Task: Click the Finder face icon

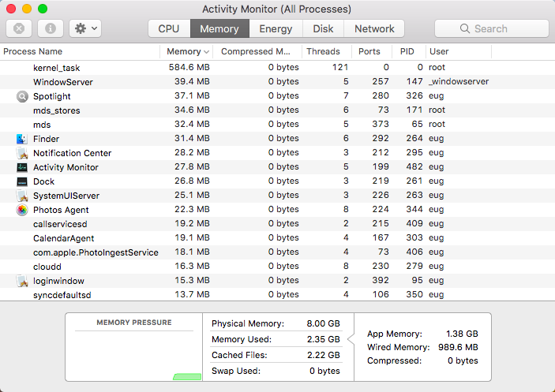Action: point(22,139)
